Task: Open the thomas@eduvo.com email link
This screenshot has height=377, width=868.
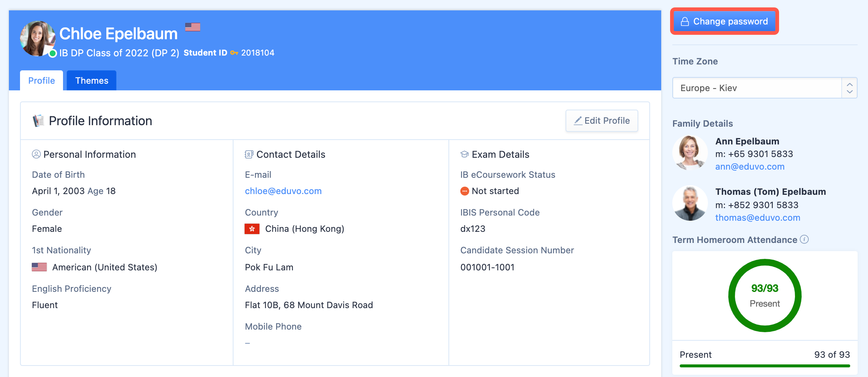Action: click(758, 218)
